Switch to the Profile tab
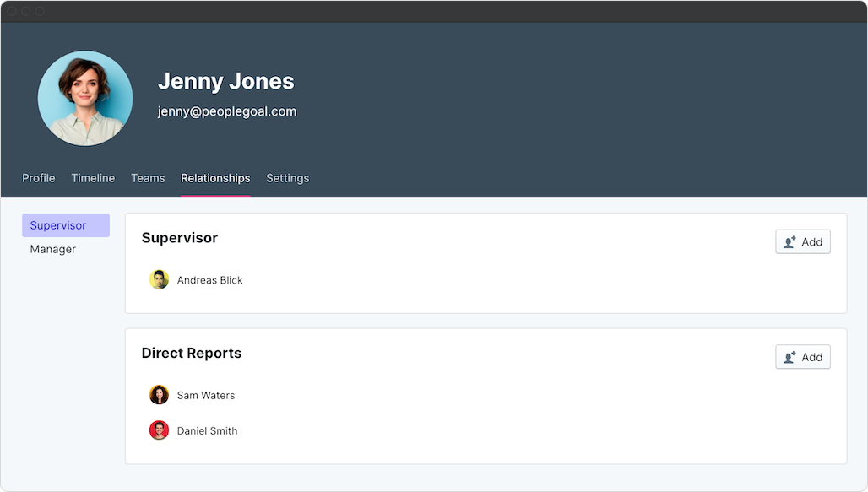868x492 pixels. click(39, 178)
